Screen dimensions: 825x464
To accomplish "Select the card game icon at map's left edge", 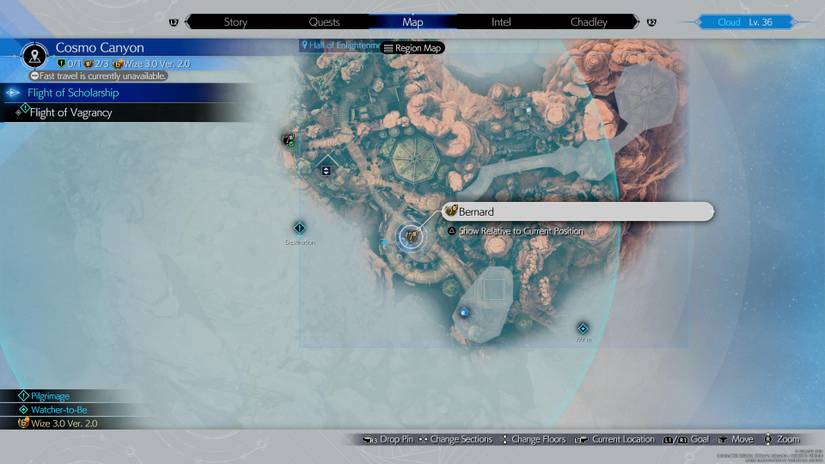I will (289, 140).
